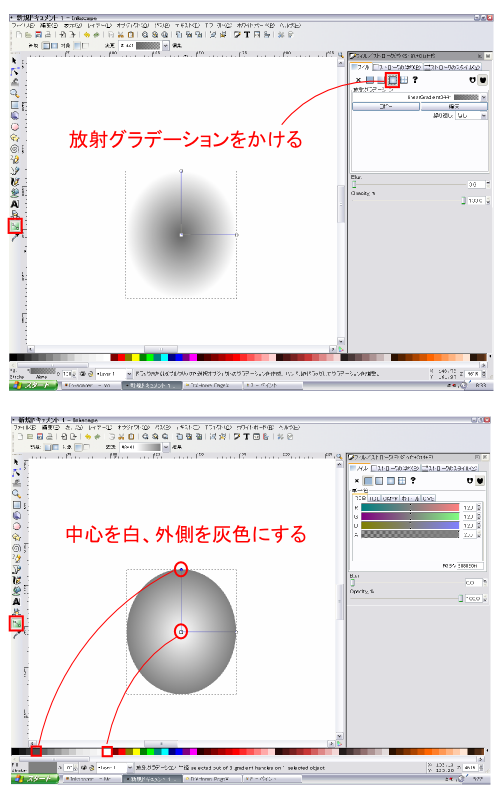Click 編集 button in upper tool options bar

point(177,45)
